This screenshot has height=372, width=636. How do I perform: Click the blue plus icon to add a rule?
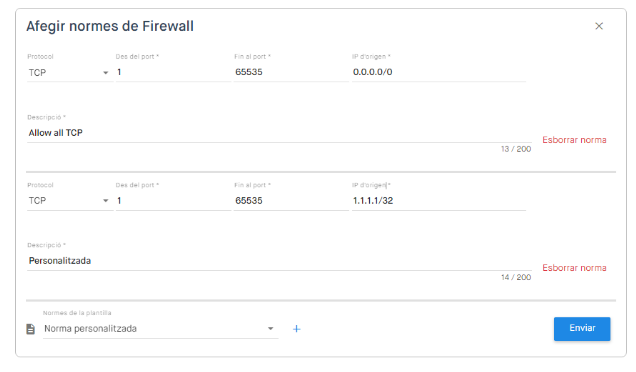click(x=297, y=329)
